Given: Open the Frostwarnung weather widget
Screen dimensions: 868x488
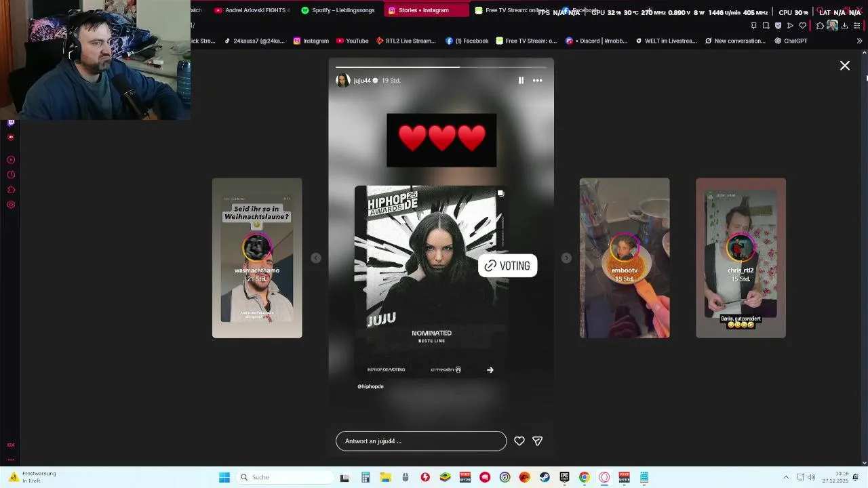Looking at the screenshot, I should pyautogui.click(x=33, y=477).
